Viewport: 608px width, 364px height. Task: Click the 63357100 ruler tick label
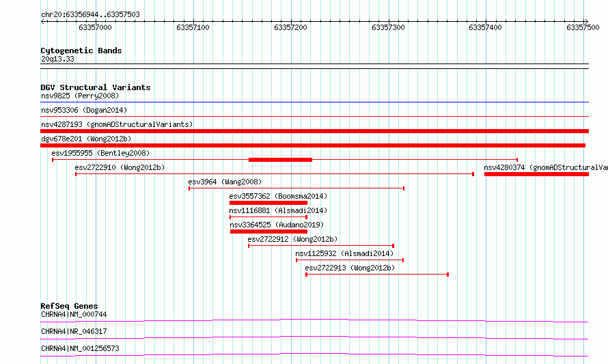pos(193,27)
